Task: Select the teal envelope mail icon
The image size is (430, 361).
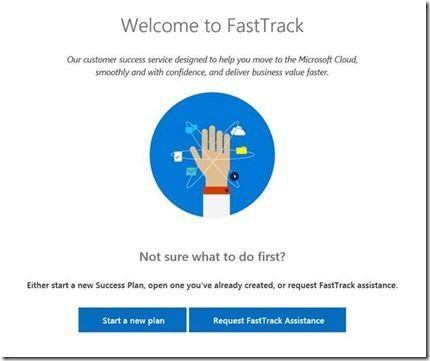Action: [x=191, y=172]
